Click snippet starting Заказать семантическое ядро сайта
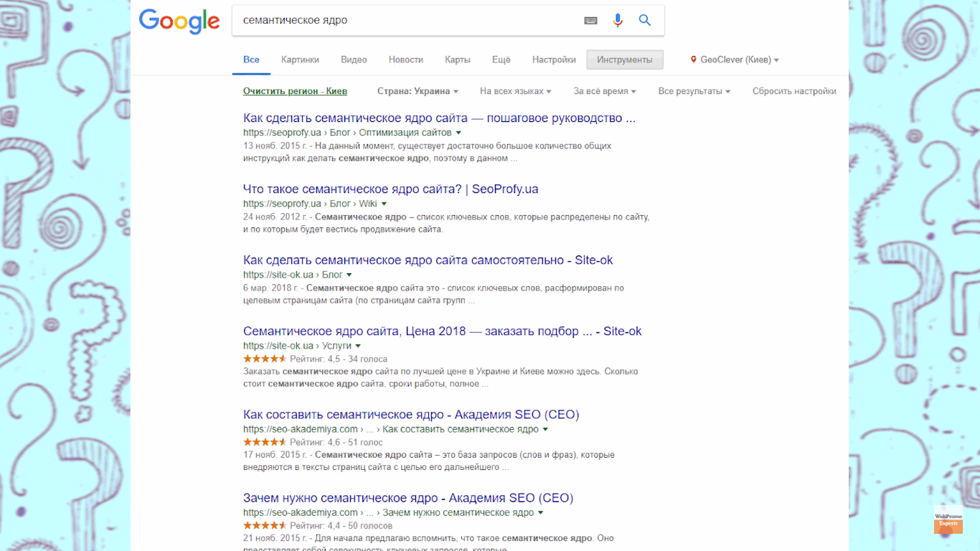 [440, 377]
